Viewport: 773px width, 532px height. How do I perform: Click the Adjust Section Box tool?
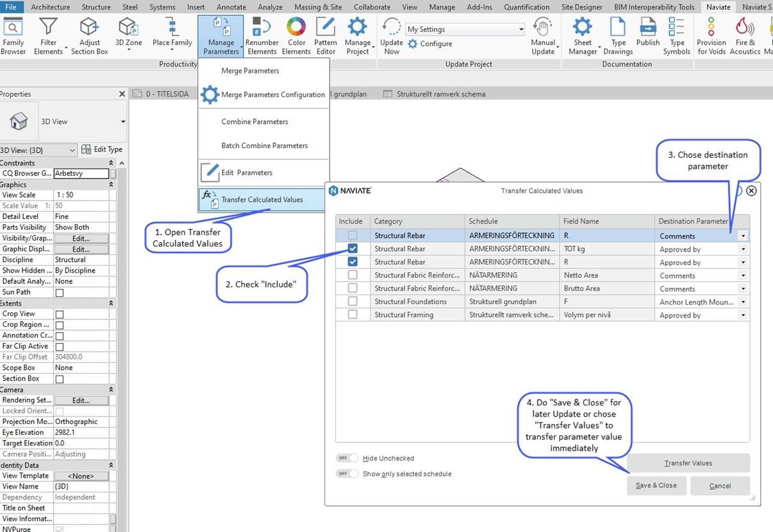pyautogui.click(x=89, y=33)
